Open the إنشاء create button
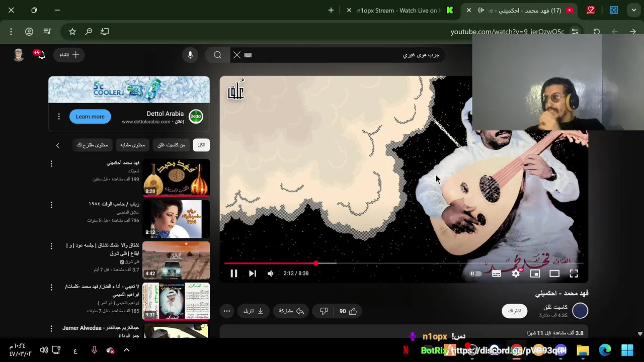644x362 pixels. [x=69, y=55]
